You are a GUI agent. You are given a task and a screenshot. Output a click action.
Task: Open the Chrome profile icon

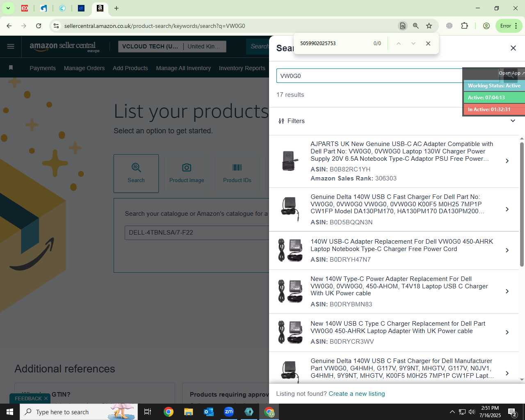(486, 26)
